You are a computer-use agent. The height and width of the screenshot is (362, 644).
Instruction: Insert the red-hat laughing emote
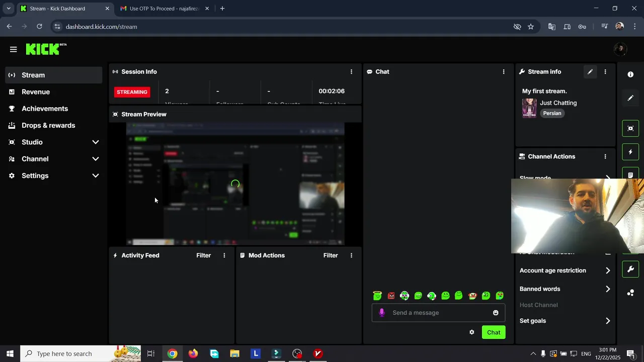[x=472, y=296]
